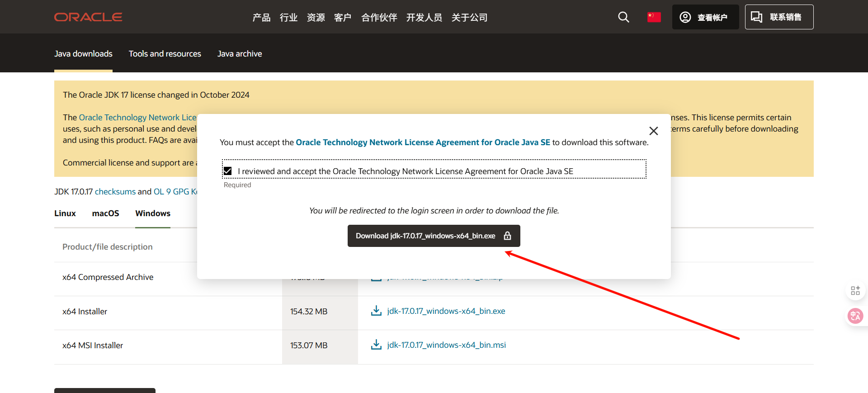Image resolution: width=868 pixels, height=393 pixels.
Task: Click the China flag country selector
Action: tap(654, 17)
